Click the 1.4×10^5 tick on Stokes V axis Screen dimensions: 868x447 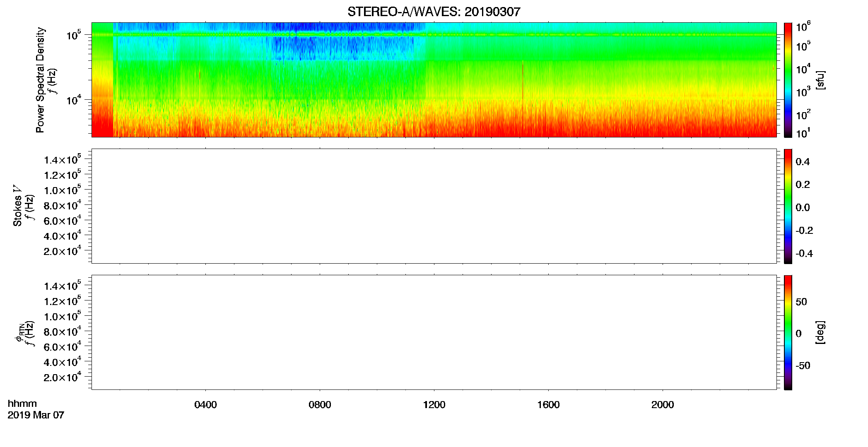coord(63,159)
